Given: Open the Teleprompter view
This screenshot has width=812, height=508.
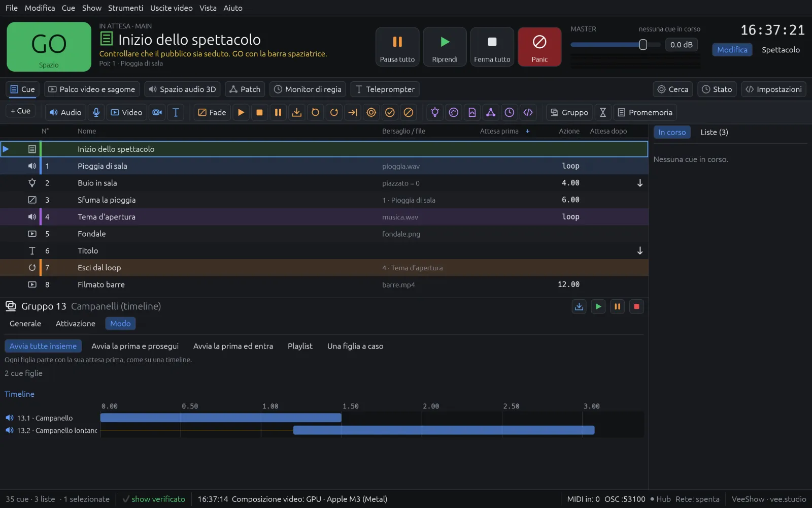Looking at the screenshot, I should tap(385, 89).
